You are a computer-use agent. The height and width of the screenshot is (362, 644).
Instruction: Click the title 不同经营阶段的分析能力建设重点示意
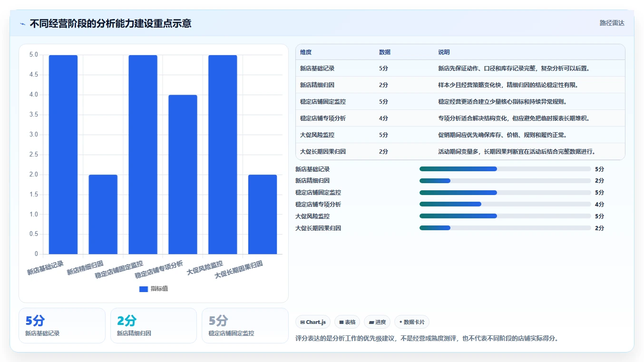click(111, 23)
